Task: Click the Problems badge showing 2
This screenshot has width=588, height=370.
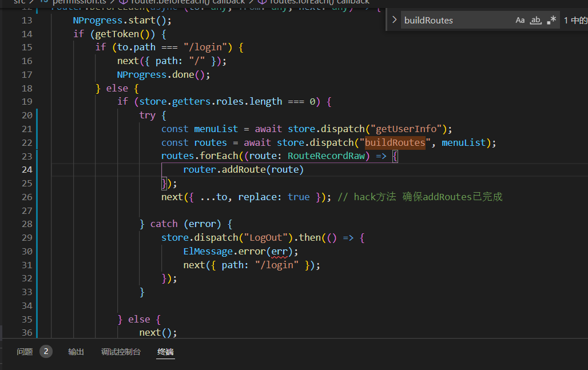Action: point(46,351)
